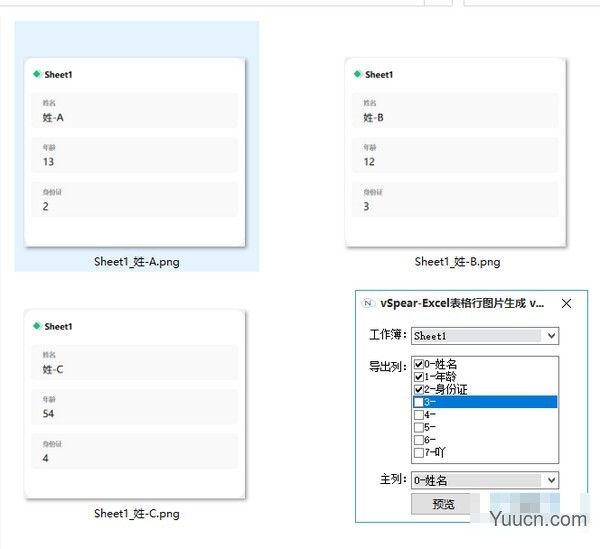Enable the 6- column checkbox
The height and width of the screenshot is (549, 600).
419,440
